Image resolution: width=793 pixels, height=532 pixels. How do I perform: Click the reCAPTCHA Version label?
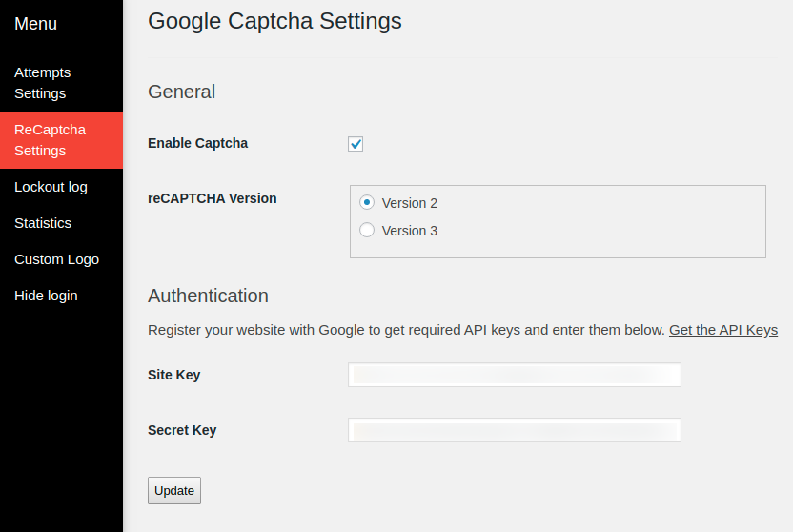212,198
